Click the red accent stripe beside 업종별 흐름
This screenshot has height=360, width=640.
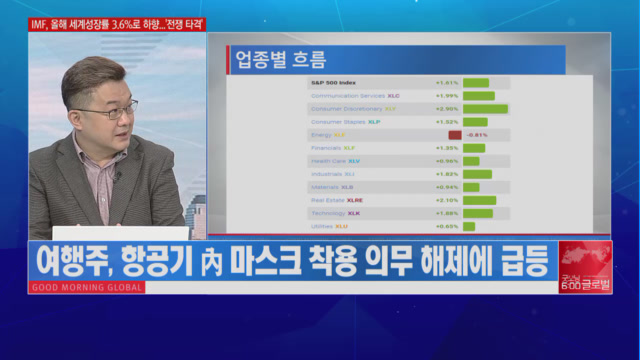pyautogui.click(x=228, y=60)
